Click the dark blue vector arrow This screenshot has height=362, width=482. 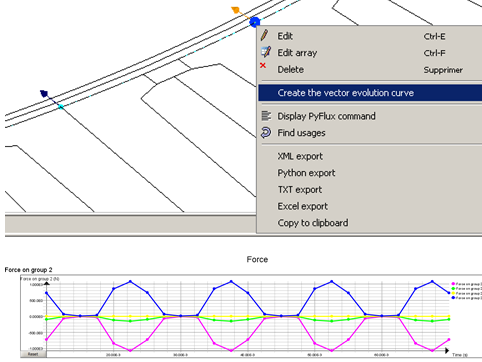[x=44, y=94]
